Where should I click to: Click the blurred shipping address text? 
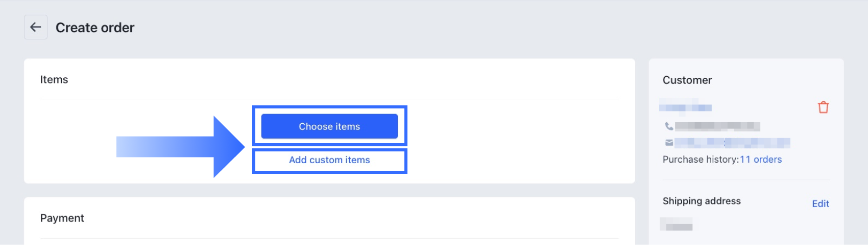(677, 225)
